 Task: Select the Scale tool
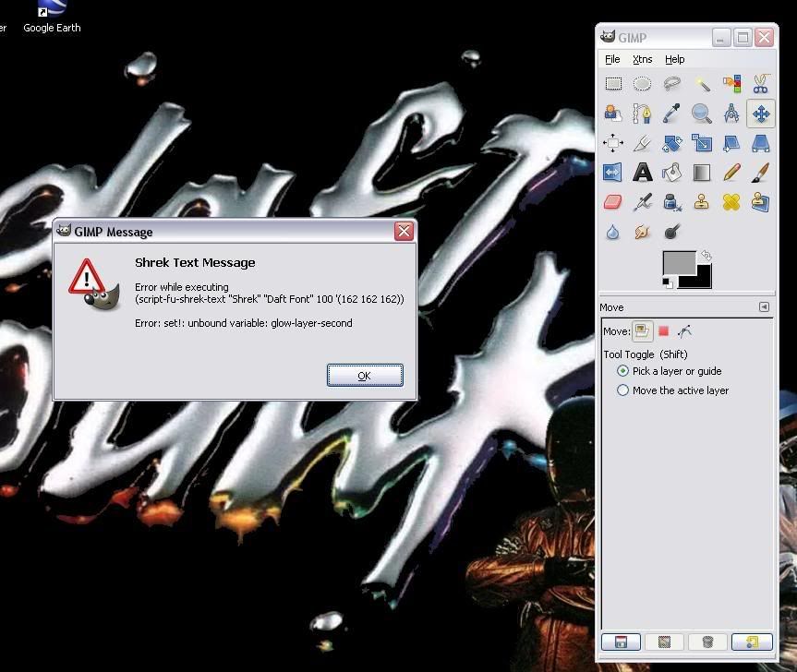pyautogui.click(x=702, y=143)
